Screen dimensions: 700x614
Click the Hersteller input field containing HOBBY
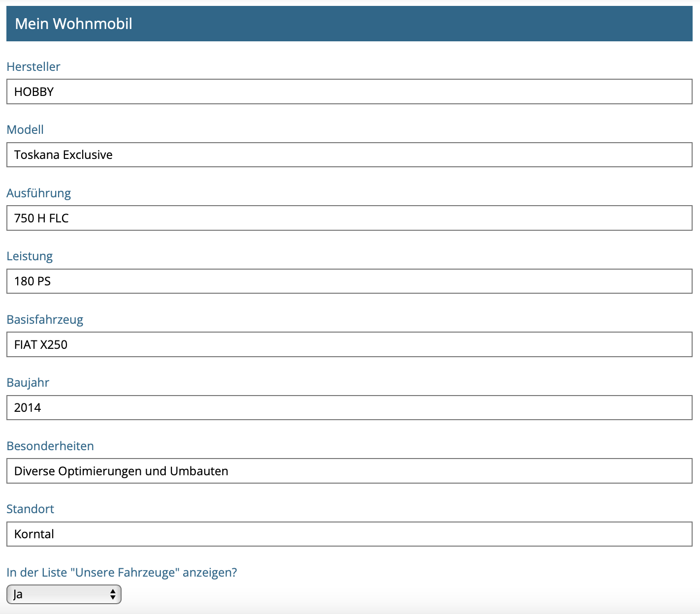pyautogui.click(x=349, y=92)
